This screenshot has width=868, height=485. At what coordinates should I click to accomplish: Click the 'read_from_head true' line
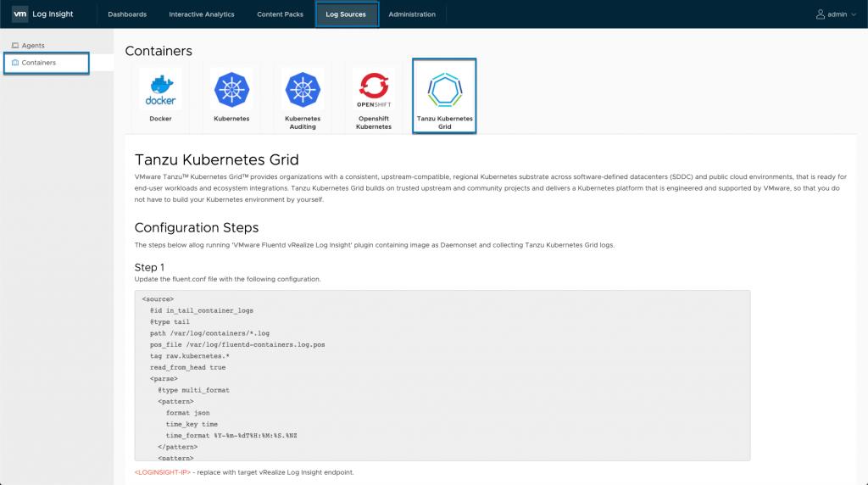click(187, 367)
